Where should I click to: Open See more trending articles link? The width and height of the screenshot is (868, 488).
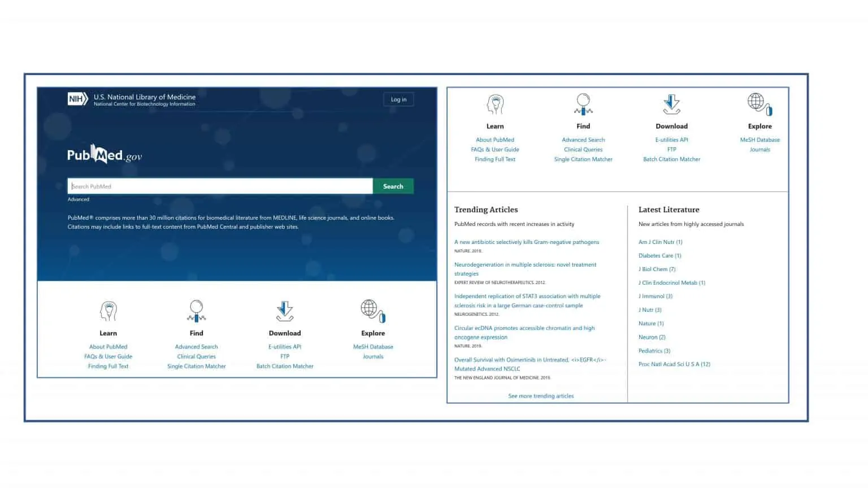tap(541, 396)
